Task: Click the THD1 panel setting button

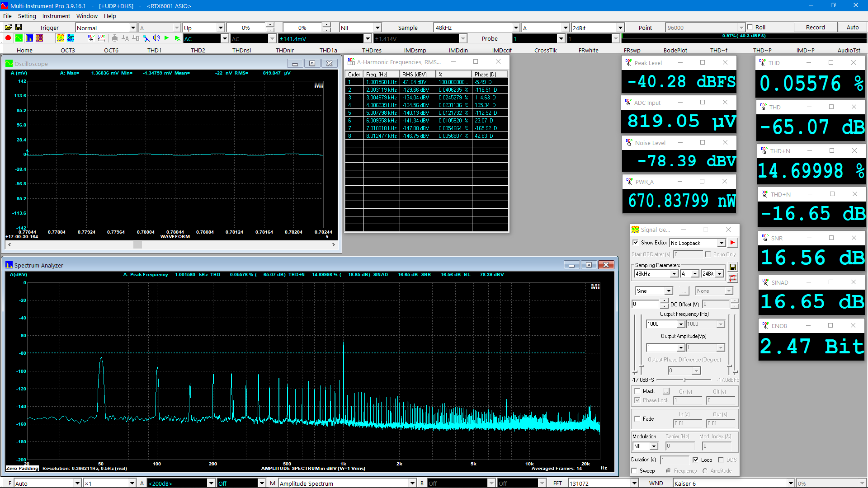Action: tap(154, 50)
